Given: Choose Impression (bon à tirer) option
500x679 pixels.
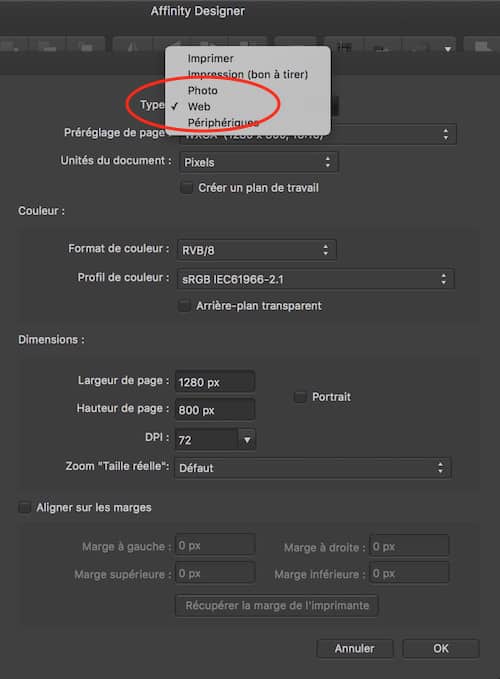Looking at the screenshot, I should [248, 74].
